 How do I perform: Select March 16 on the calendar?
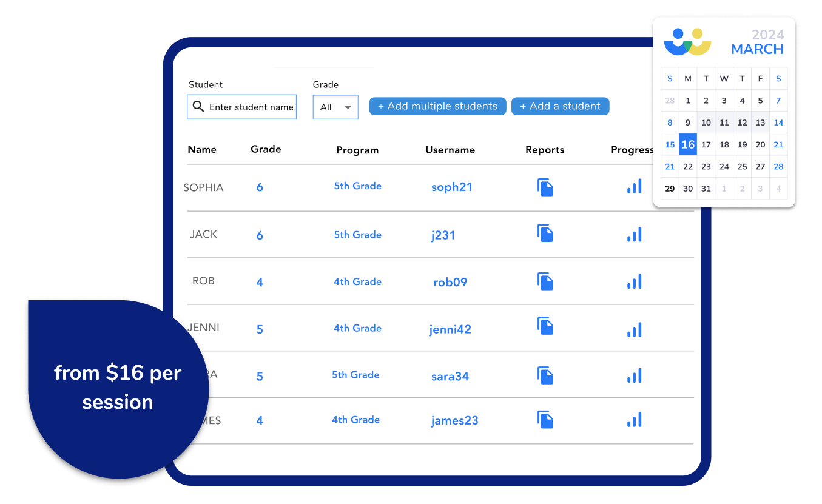tap(688, 145)
